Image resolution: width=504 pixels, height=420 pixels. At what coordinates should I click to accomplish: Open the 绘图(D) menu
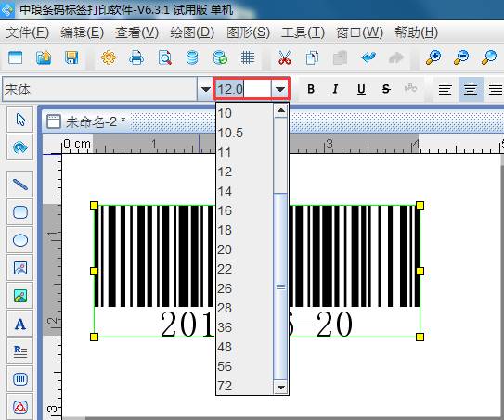192,32
